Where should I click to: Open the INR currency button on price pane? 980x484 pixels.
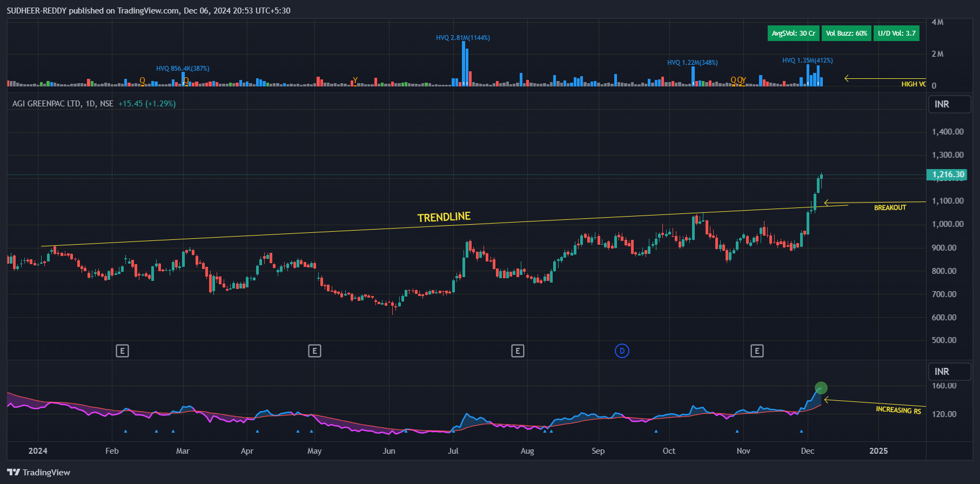point(949,104)
